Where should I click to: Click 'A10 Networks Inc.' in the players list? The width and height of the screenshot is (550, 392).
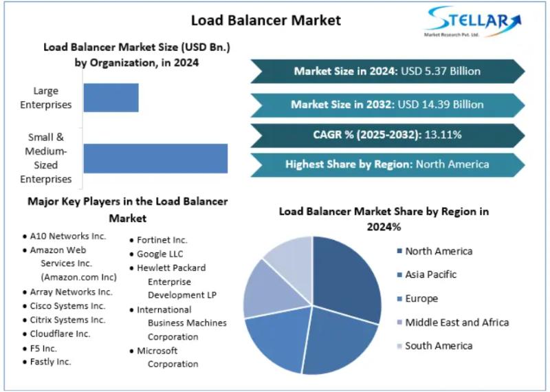point(67,236)
